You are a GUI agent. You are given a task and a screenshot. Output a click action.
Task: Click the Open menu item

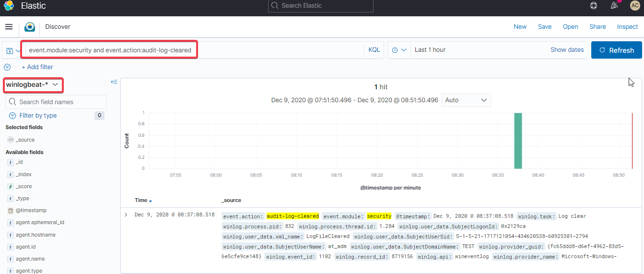(571, 27)
